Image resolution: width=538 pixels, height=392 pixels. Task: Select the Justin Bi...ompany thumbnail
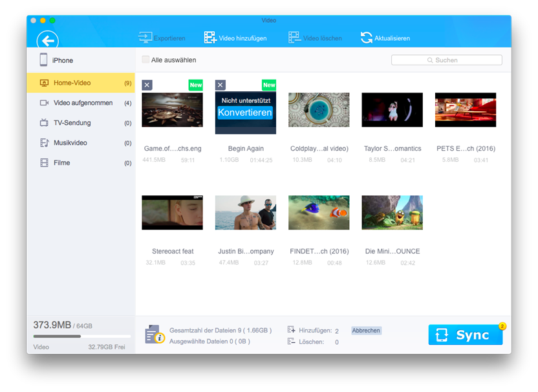(246, 212)
